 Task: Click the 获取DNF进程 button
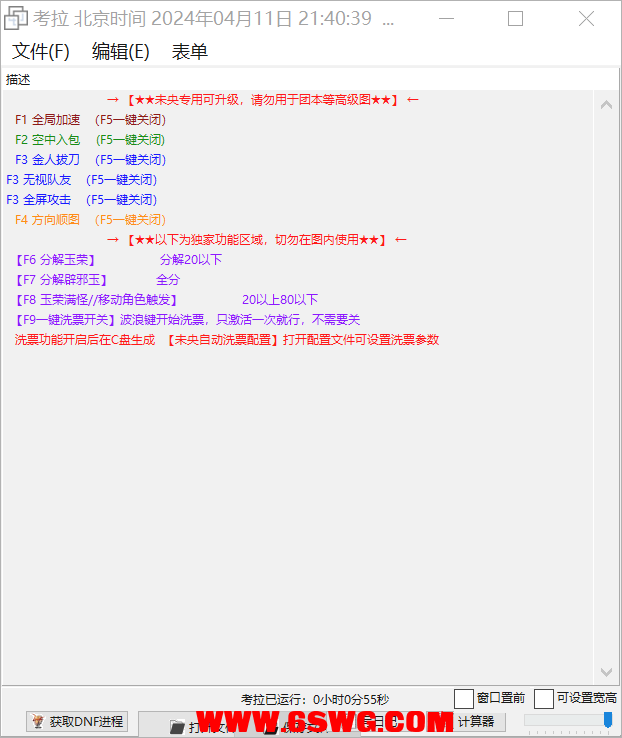(77, 721)
